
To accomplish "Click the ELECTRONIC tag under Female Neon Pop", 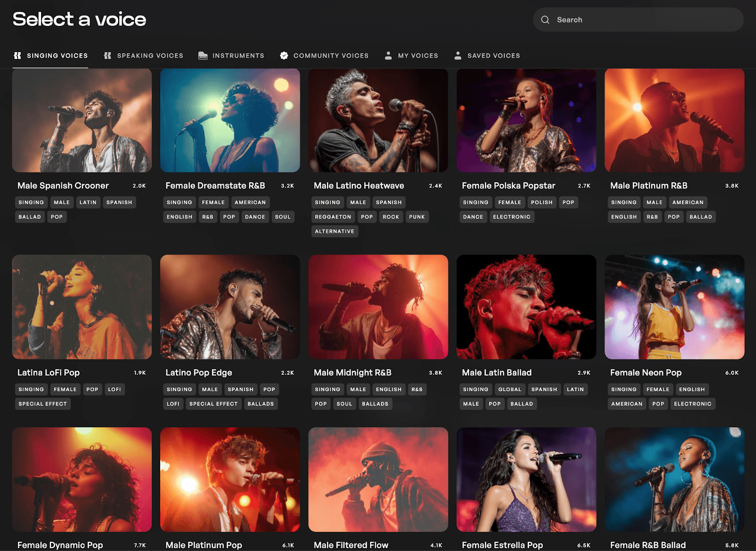I will tap(693, 404).
